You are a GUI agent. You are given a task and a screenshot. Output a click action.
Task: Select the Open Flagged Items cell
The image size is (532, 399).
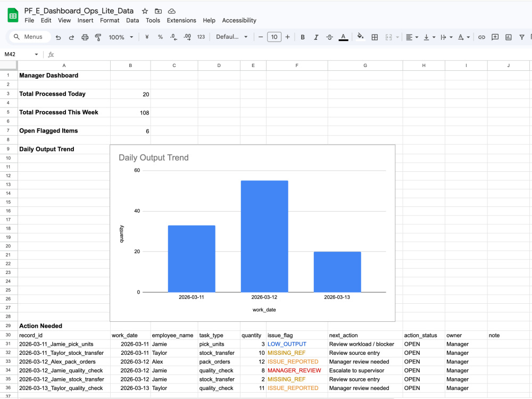tap(64, 131)
